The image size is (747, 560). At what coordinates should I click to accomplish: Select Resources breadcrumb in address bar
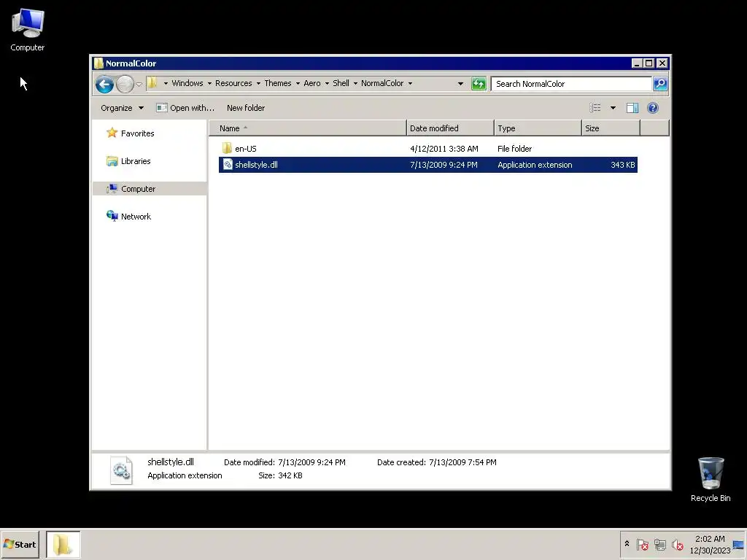[233, 83]
